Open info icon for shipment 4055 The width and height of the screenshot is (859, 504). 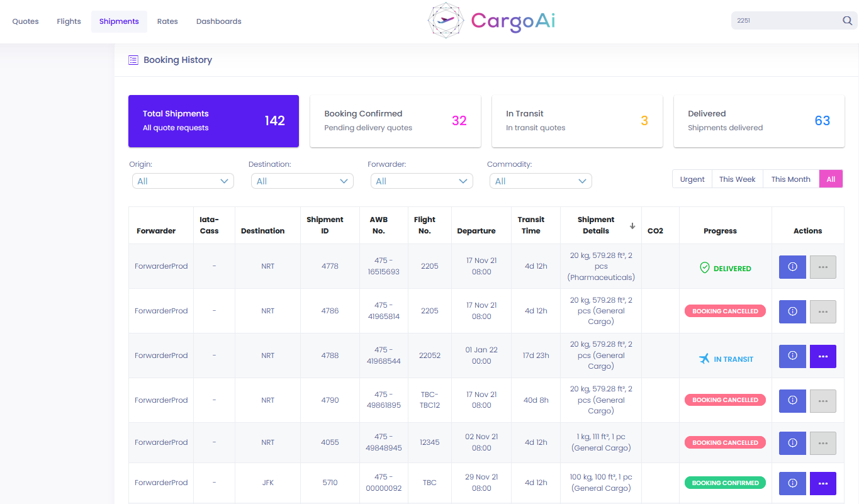click(792, 443)
